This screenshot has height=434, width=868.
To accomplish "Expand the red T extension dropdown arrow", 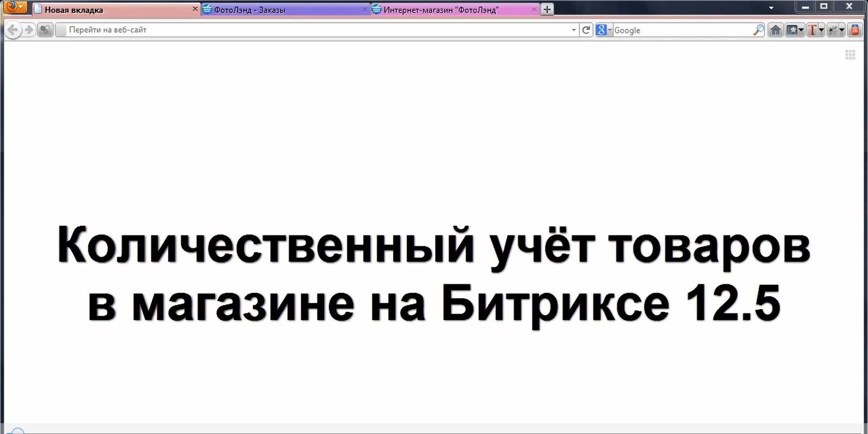I will pos(821,30).
